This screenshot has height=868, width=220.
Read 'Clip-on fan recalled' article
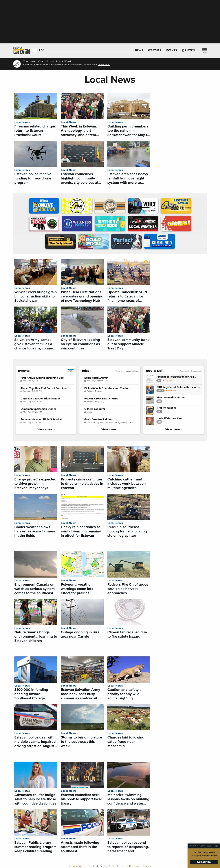tap(127, 634)
